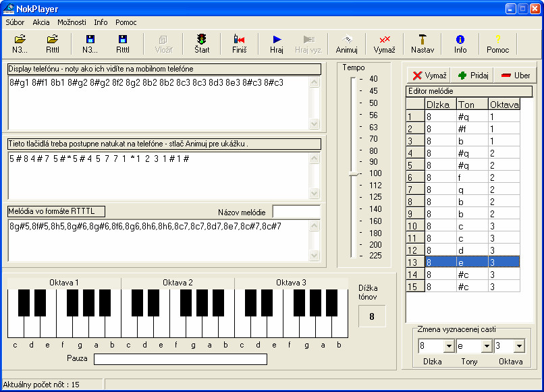
Task: Expand the Dlzka dropdown
Action: [x=449, y=346]
